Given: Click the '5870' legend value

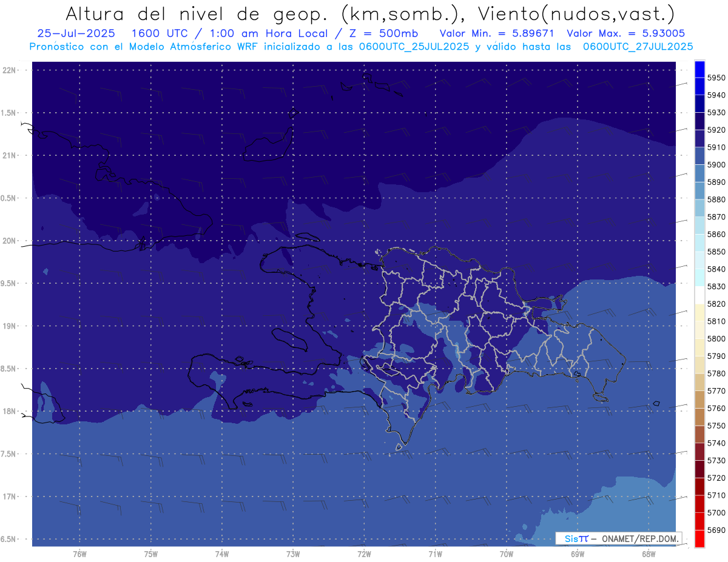Looking at the screenshot, I should click(x=716, y=217).
